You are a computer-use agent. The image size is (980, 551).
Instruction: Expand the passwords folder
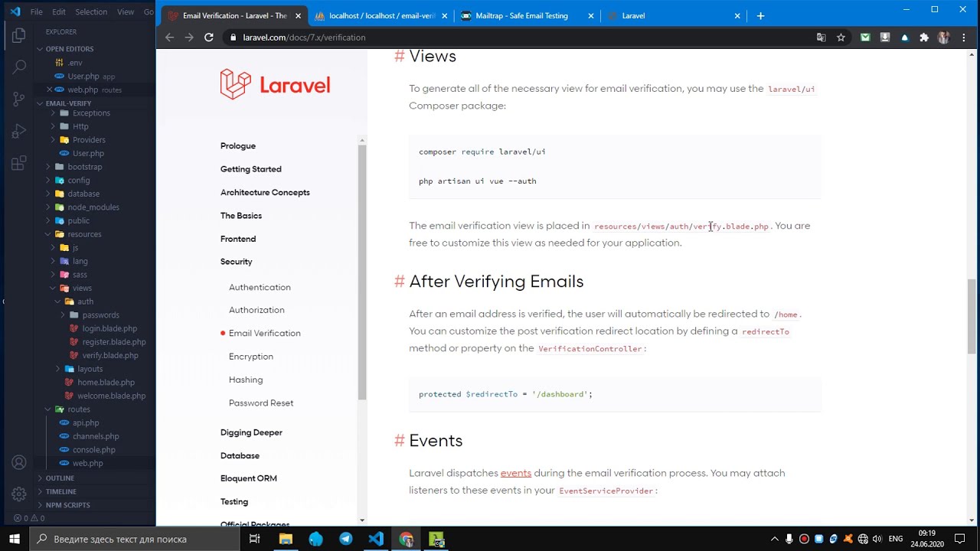100,315
